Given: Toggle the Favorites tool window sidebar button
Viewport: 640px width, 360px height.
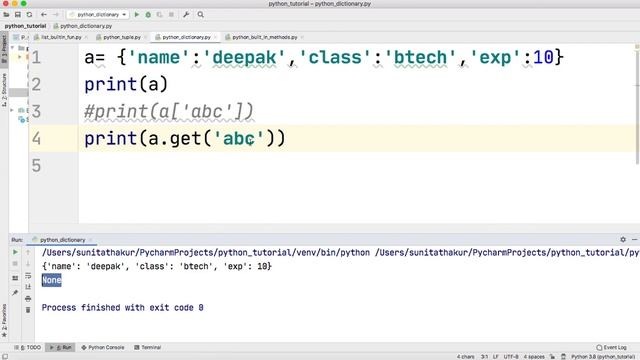Looking at the screenshot, I should point(4,321).
